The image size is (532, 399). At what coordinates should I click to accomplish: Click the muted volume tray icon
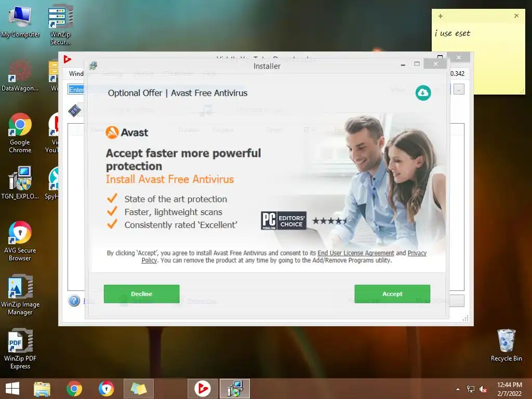(x=483, y=389)
